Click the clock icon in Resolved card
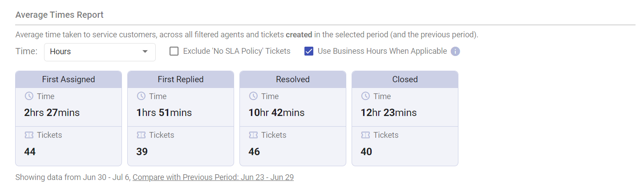 (253, 96)
